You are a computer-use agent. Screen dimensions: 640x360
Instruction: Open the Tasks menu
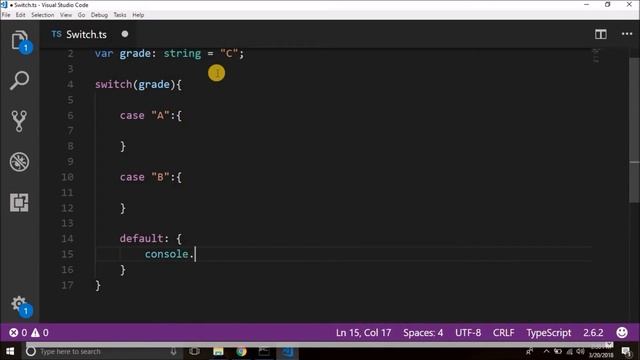[x=120, y=15]
